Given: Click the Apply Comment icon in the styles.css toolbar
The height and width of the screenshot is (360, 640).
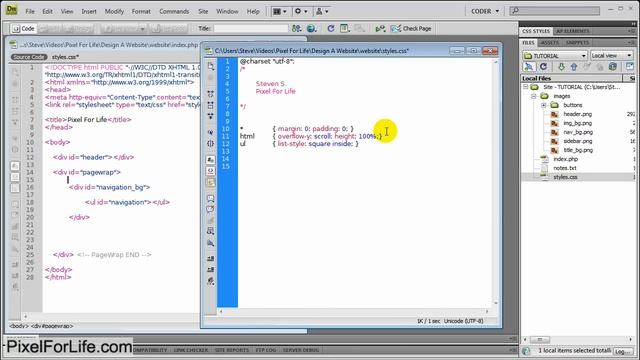Looking at the screenshot, I should tap(211, 199).
